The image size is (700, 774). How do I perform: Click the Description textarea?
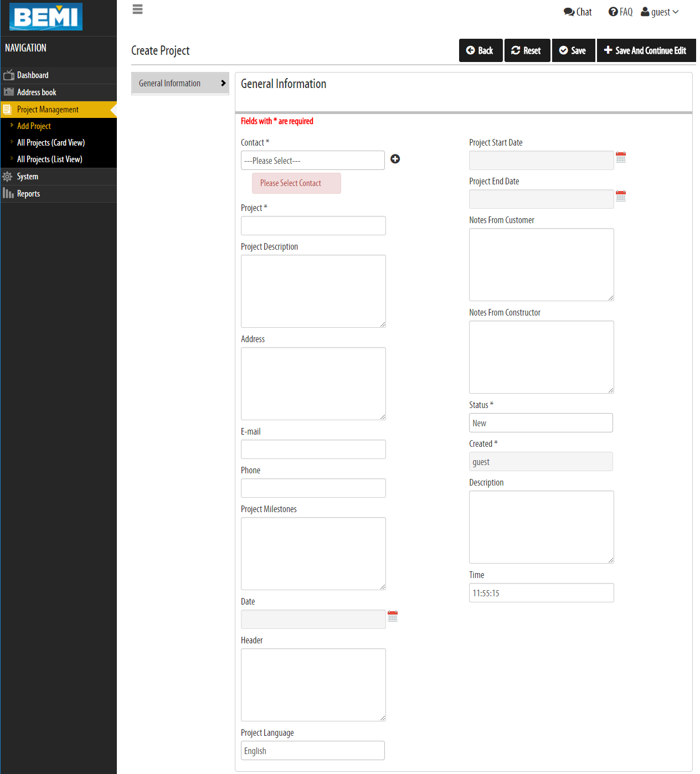coord(542,527)
